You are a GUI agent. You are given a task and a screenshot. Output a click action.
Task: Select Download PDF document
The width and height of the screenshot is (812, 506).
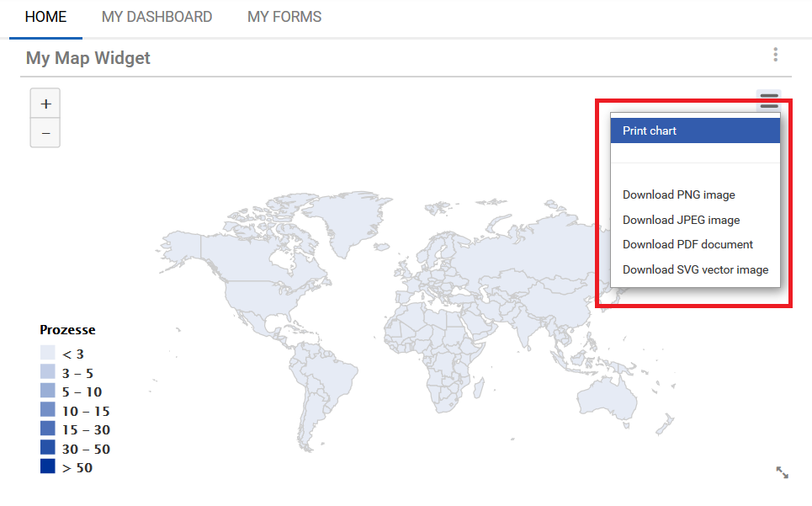coord(687,244)
